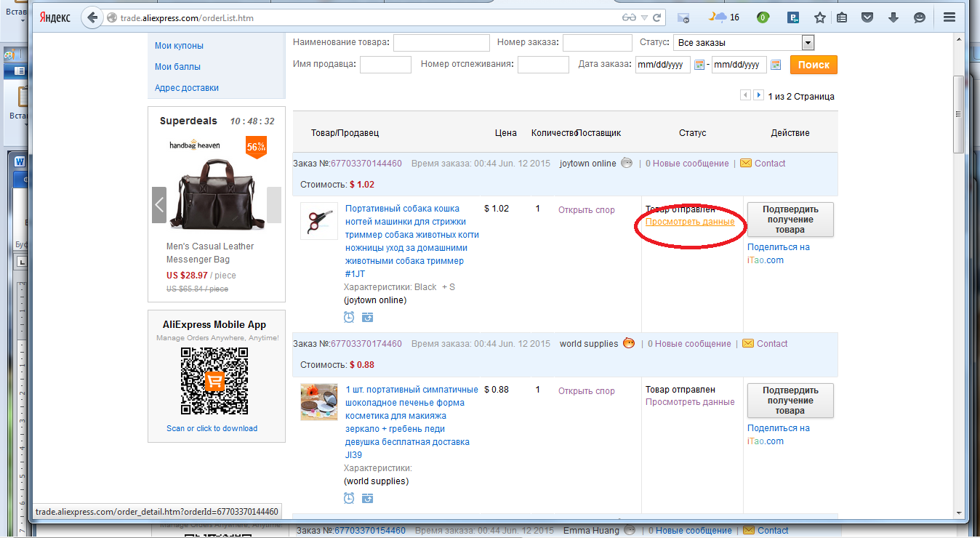This screenshot has height=538, width=980.
Task: Open the downloads arrow icon
Action: tap(893, 17)
